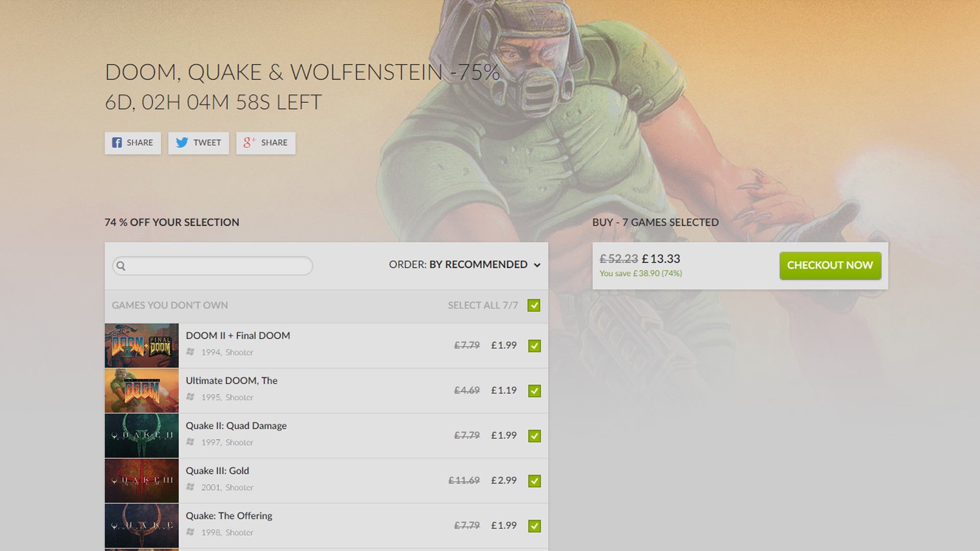The image size is (980, 551).
Task: Open the Quake: The Offering title link
Action: coord(229,516)
